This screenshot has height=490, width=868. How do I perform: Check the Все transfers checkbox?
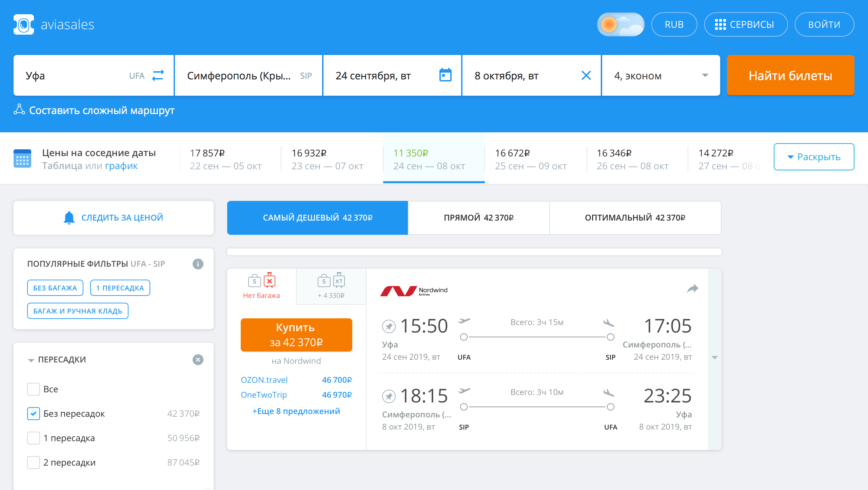[34, 389]
